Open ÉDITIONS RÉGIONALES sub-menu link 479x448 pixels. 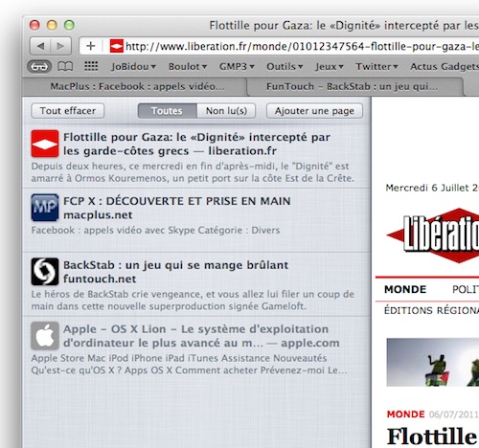(431, 310)
